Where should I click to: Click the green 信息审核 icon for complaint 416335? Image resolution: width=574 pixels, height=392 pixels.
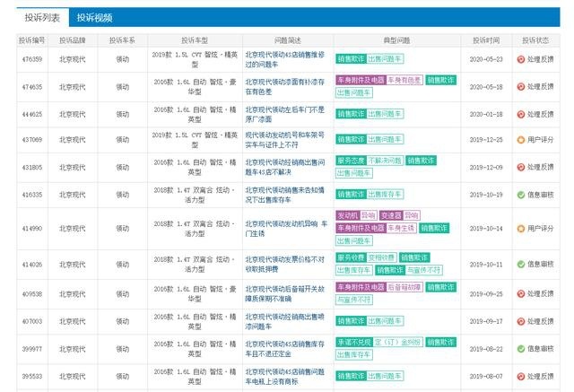pyautogui.click(x=520, y=195)
